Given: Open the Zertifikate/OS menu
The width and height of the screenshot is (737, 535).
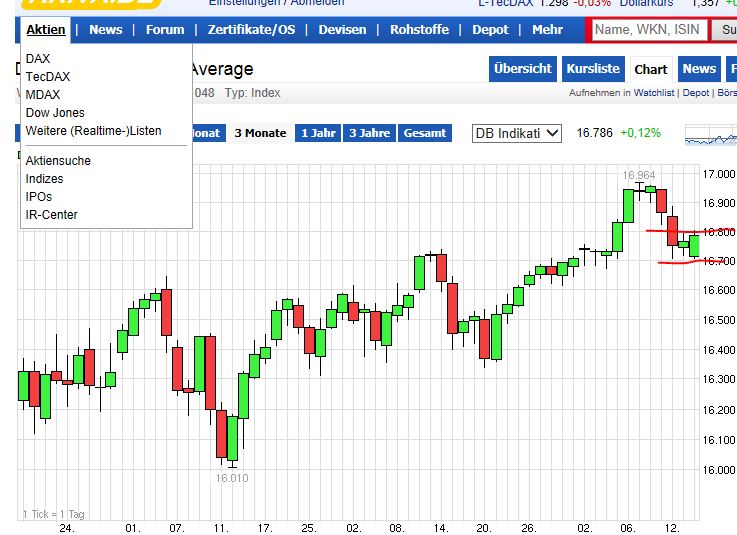Looking at the screenshot, I should (x=251, y=30).
